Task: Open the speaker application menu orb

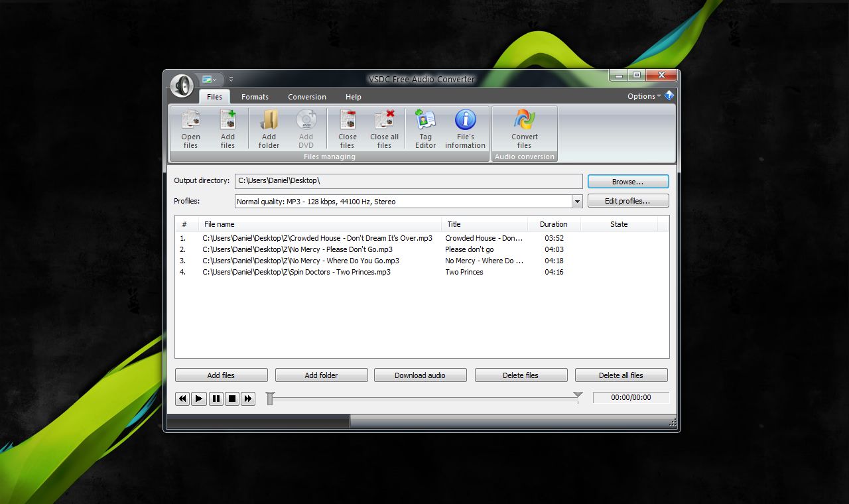Action: (182, 85)
